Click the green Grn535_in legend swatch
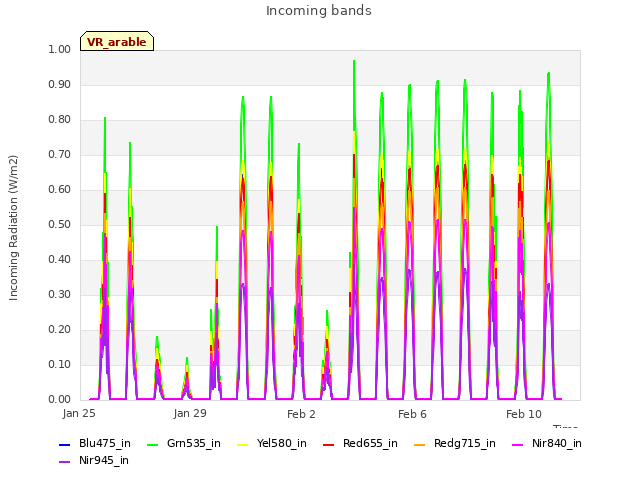Image resolution: width=640 pixels, height=480 pixels. click(x=152, y=444)
